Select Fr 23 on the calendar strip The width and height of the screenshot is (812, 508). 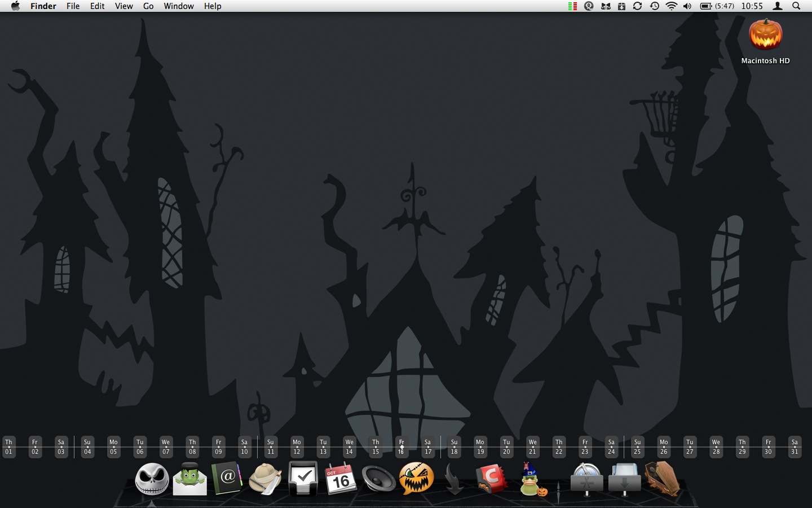[x=585, y=447]
